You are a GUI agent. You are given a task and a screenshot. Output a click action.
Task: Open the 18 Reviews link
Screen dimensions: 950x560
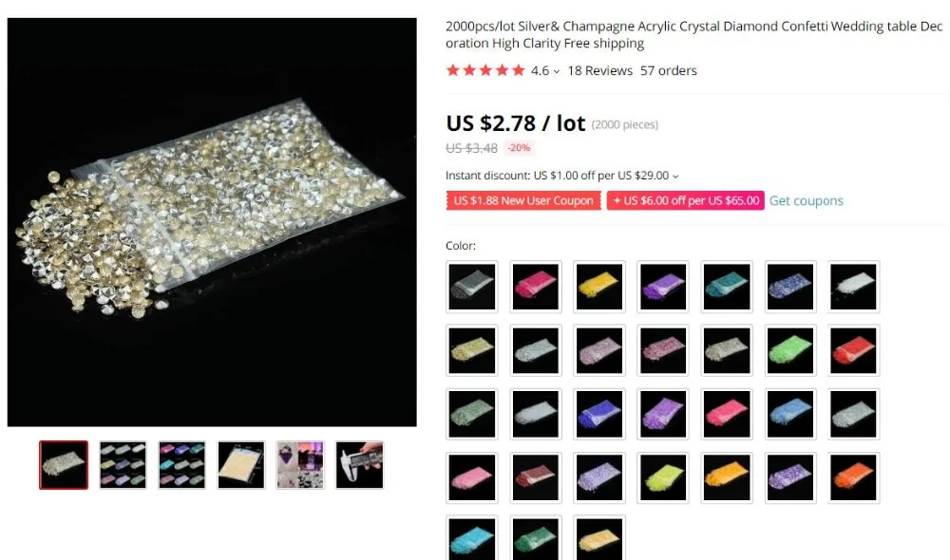coord(599,71)
